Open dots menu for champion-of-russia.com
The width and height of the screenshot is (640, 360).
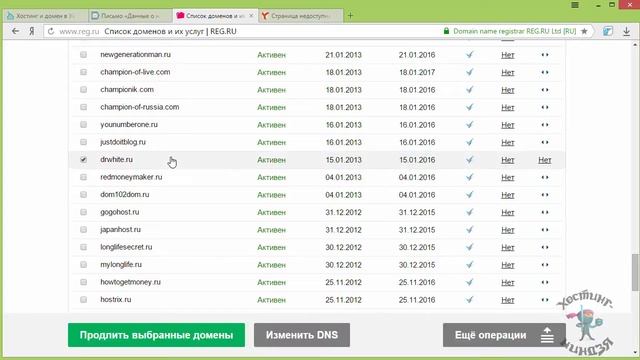click(545, 107)
